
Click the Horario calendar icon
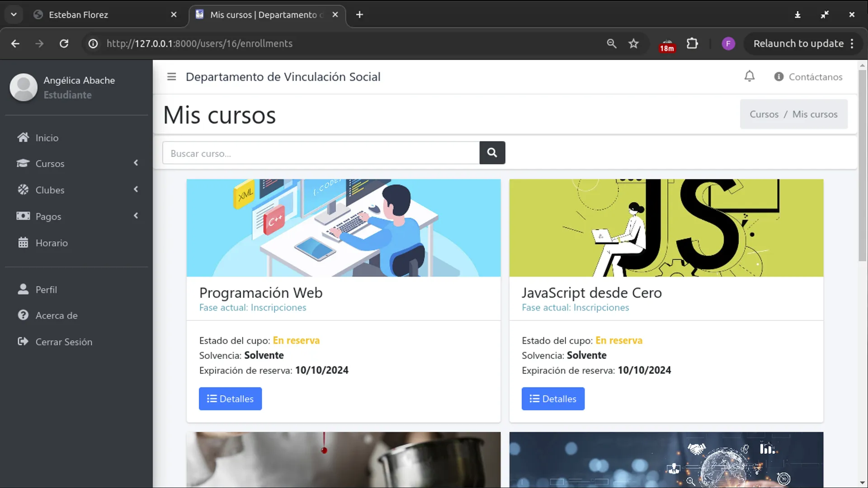click(23, 243)
